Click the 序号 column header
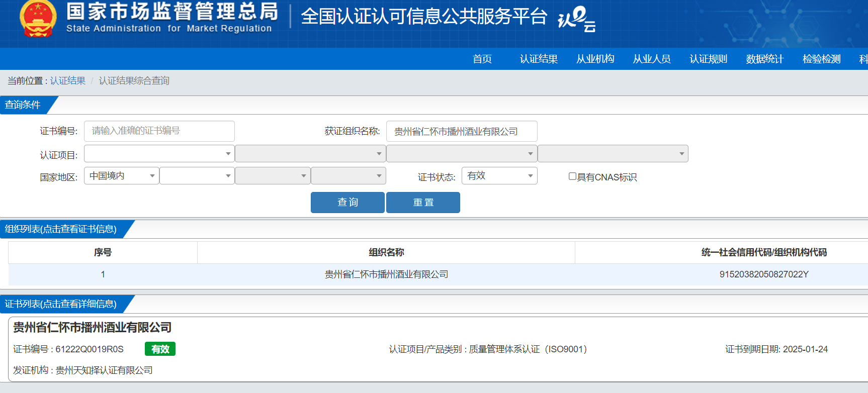The height and width of the screenshot is (393, 868). [103, 252]
